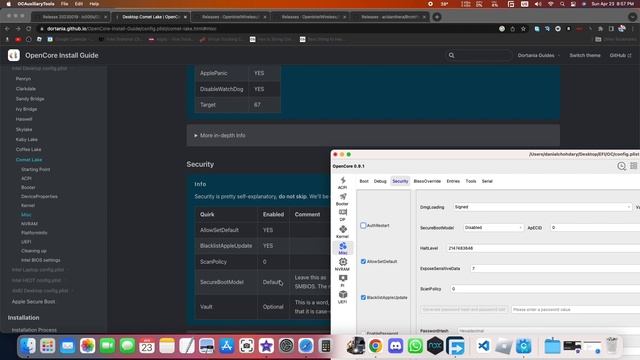This screenshot has width=640, height=360.
Task: Switch to the Boot tab
Action: 364,181
